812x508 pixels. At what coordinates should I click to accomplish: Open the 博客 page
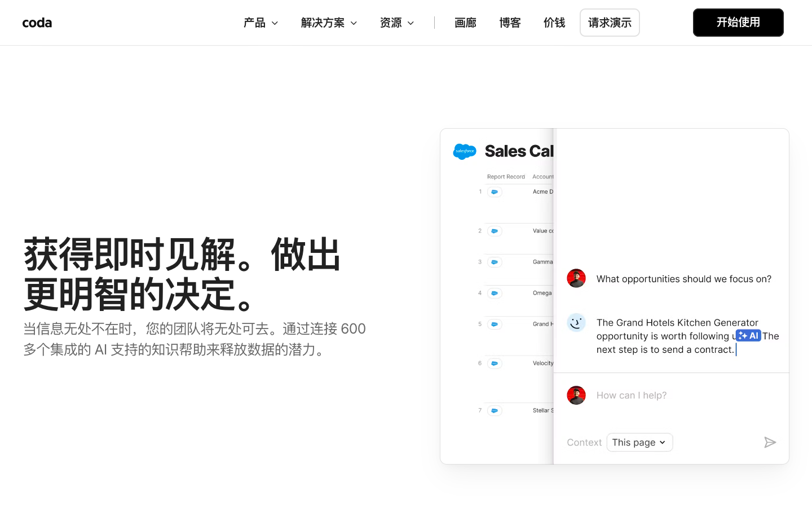(x=510, y=23)
